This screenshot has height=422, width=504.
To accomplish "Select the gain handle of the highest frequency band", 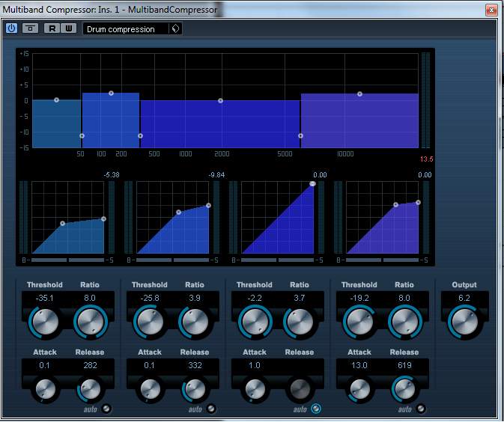I will (x=359, y=94).
